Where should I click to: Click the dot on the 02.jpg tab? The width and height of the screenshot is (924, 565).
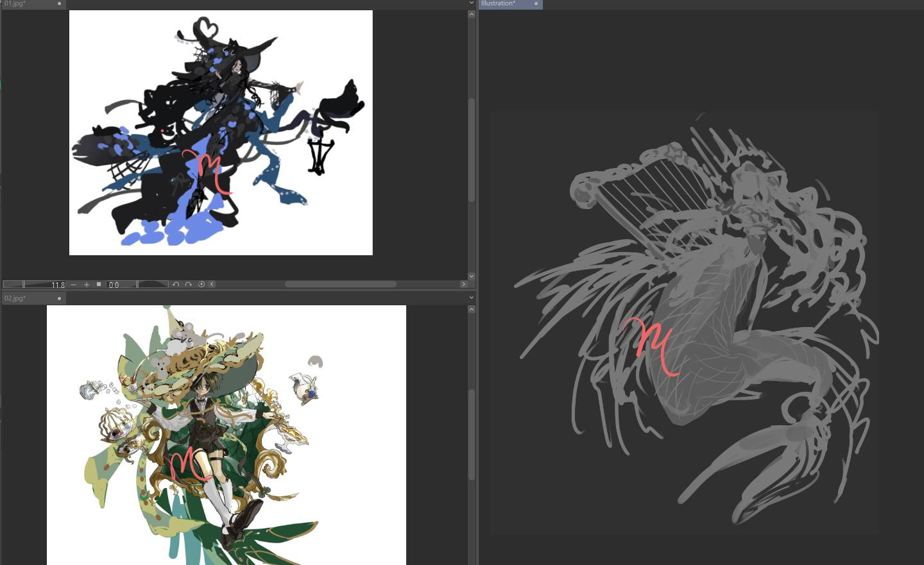pyautogui.click(x=59, y=298)
